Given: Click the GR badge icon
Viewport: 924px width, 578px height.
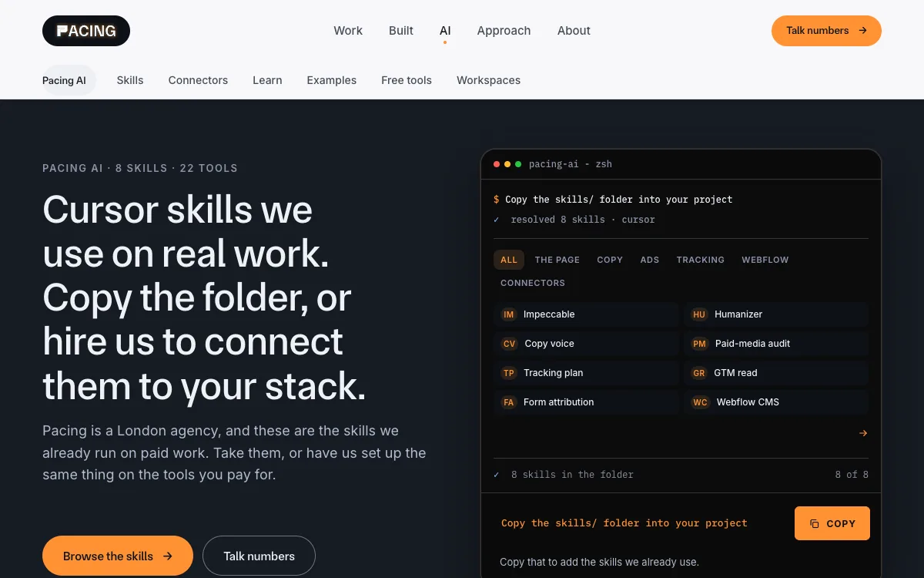Looking at the screenshot, I should [699, 373].
